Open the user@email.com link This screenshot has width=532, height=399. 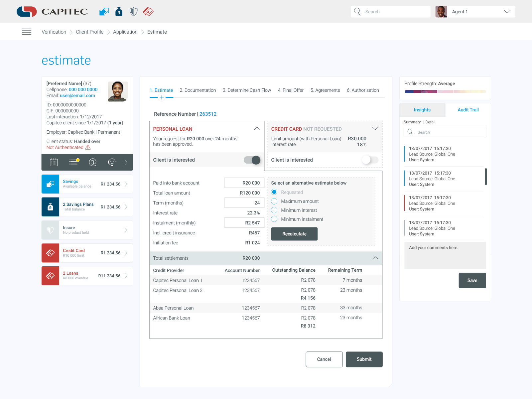(77, 95)
